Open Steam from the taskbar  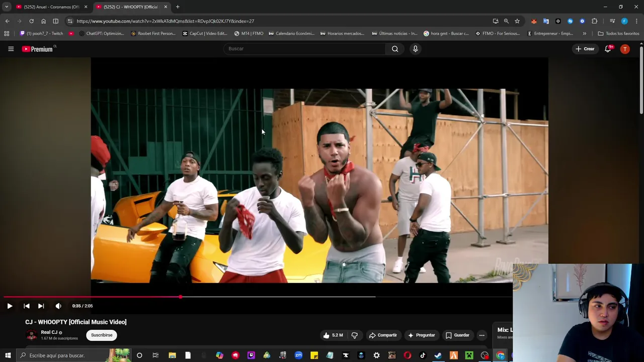438,355
